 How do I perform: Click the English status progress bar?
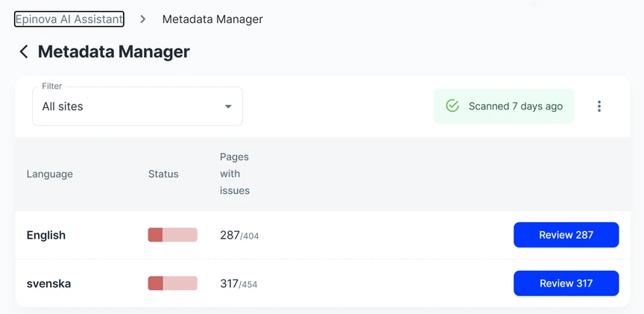(172, 235)
